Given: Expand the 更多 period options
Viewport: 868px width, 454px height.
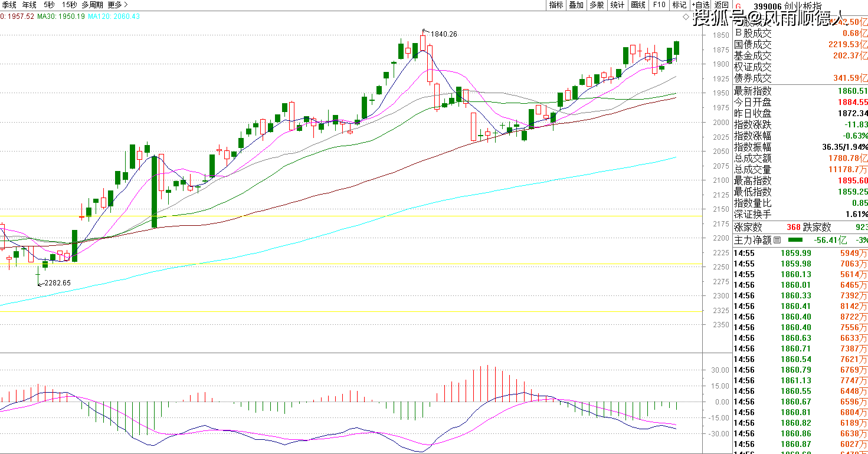Looking at the screenshot, I should pos(117,5).
